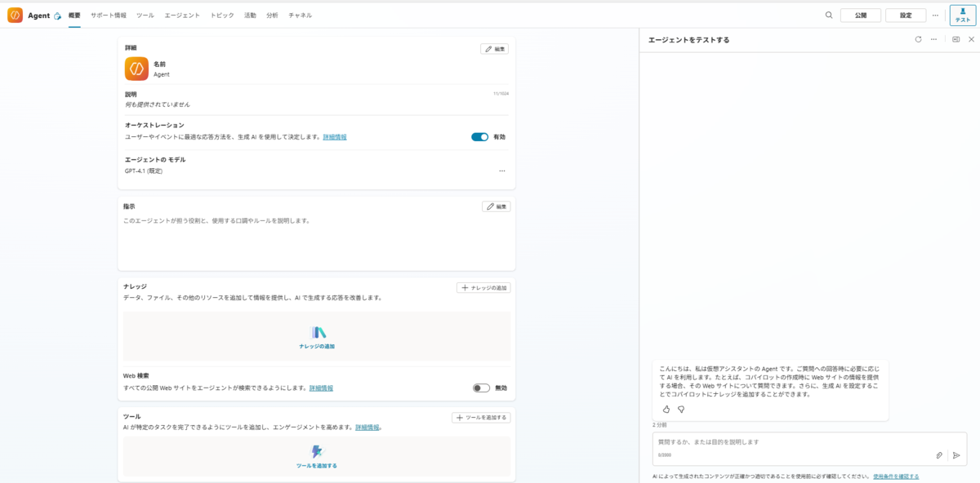Click the エージェントをテストする pane title
This screenshot has width=980, height=483.
click(x=689, y=39)
